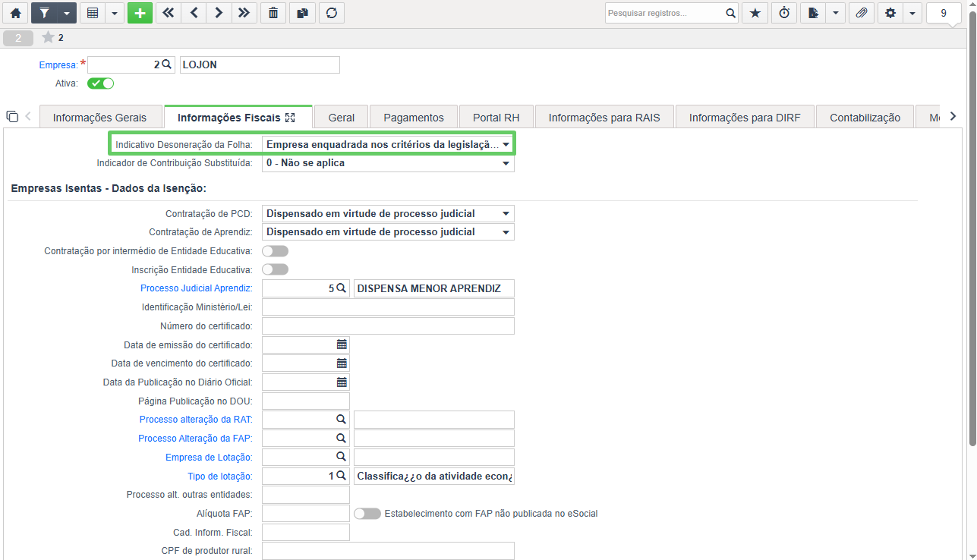
Task: Toggle Estabelecimento com FAP não publicada switch
Action: (x=367, y=514)
